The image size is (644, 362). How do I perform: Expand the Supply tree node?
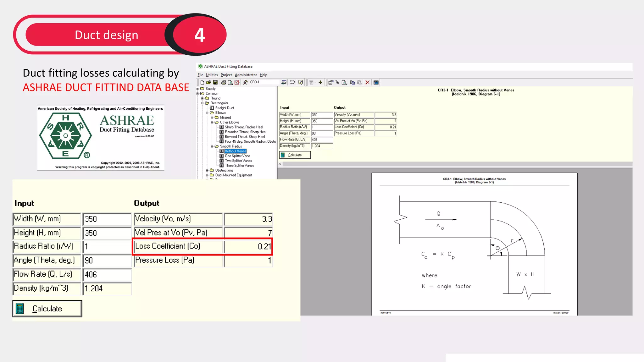(197, 89)
